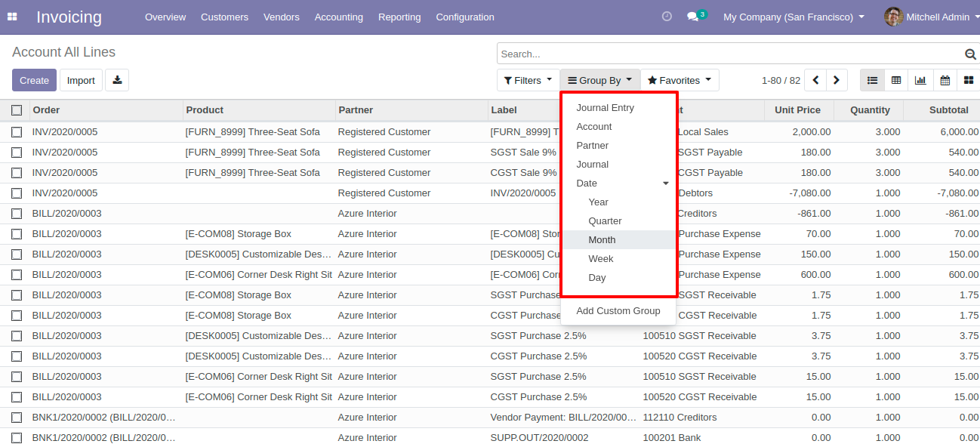Click the Invoicing app title
The height and width of the screenshot is (444, 980).
click(69, 17)
